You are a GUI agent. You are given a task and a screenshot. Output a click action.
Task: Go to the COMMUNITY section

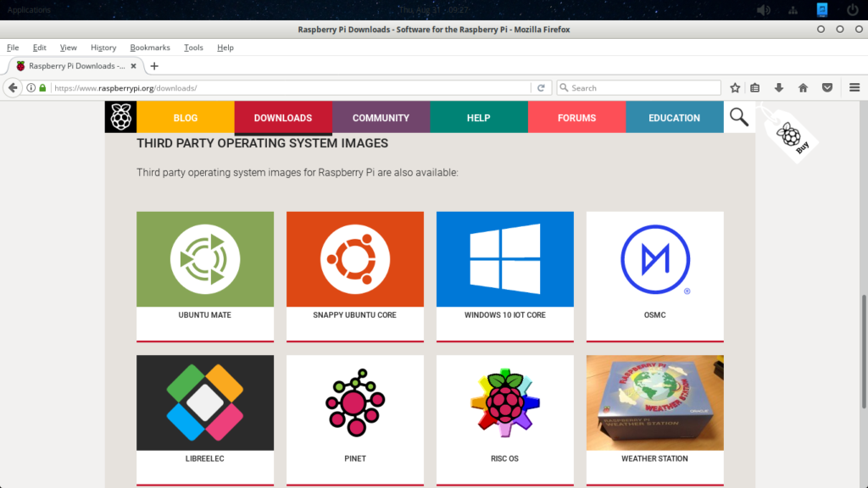point(381,117)
